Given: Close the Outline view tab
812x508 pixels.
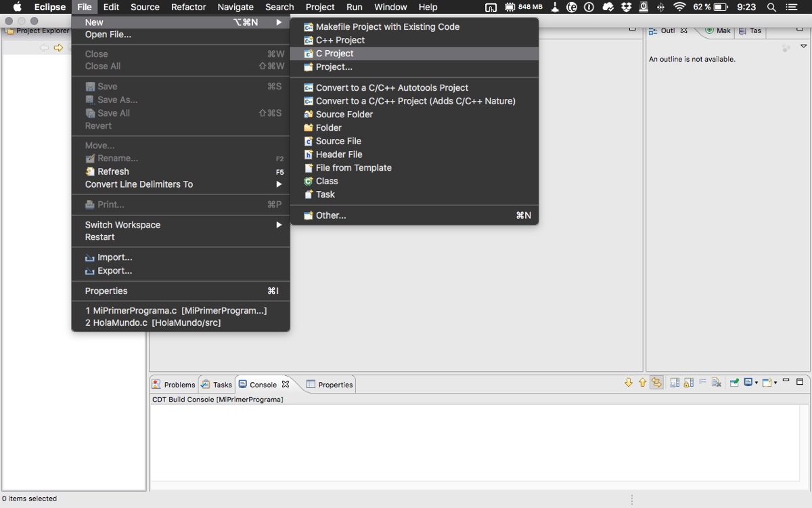Looking at the screenshot, I should coord(684,30).
